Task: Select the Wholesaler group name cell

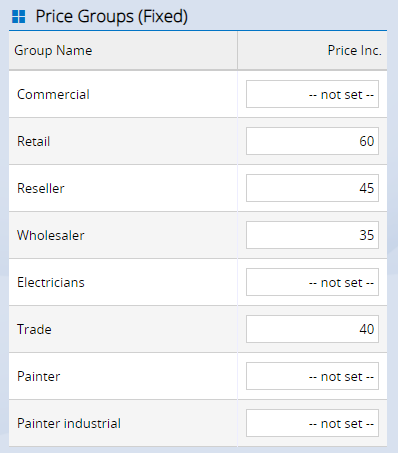Action: [123, 235]
